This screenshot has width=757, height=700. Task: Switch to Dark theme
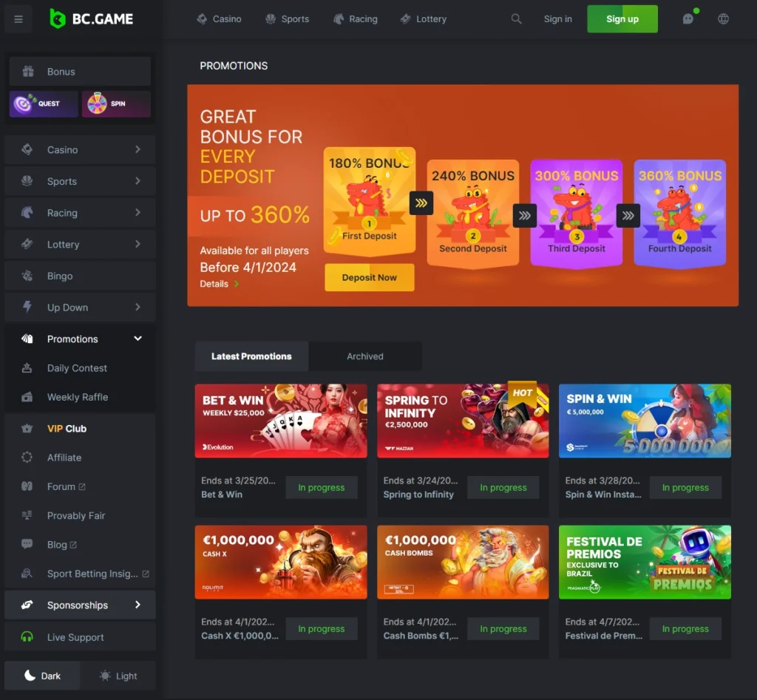coord(43,676)
